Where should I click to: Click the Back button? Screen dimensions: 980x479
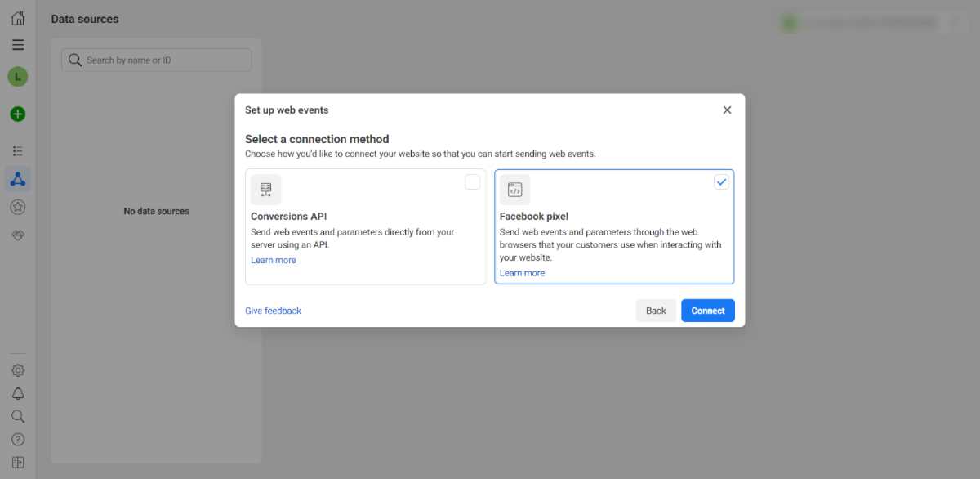click(x=656, y=311)
